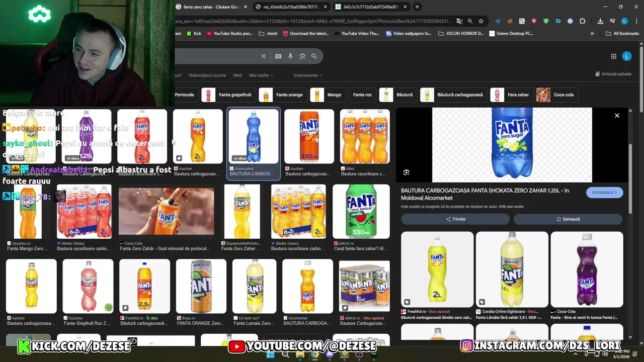Show hidden bookmarks with double chevron

pyautogui.click(x=592, y=34)
